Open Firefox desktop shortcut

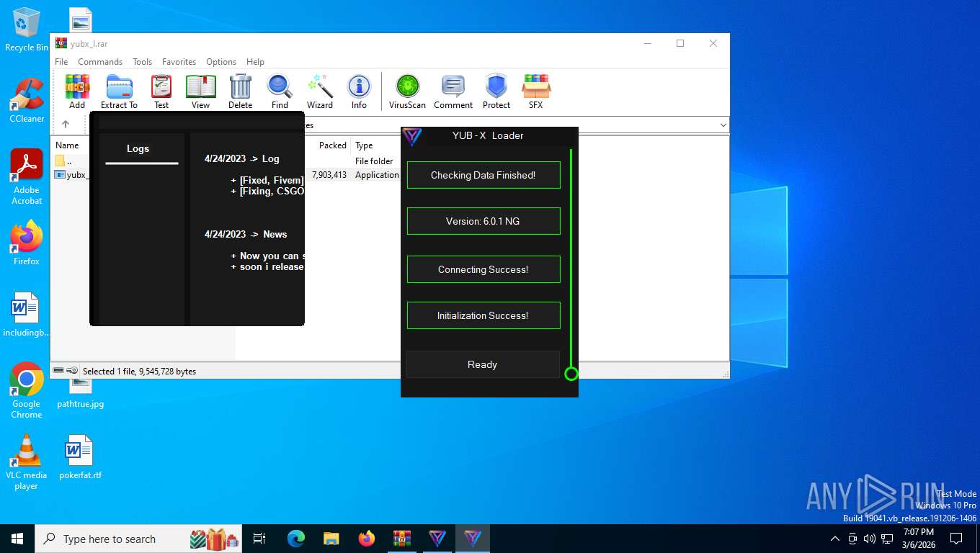(x=27, y=243)
